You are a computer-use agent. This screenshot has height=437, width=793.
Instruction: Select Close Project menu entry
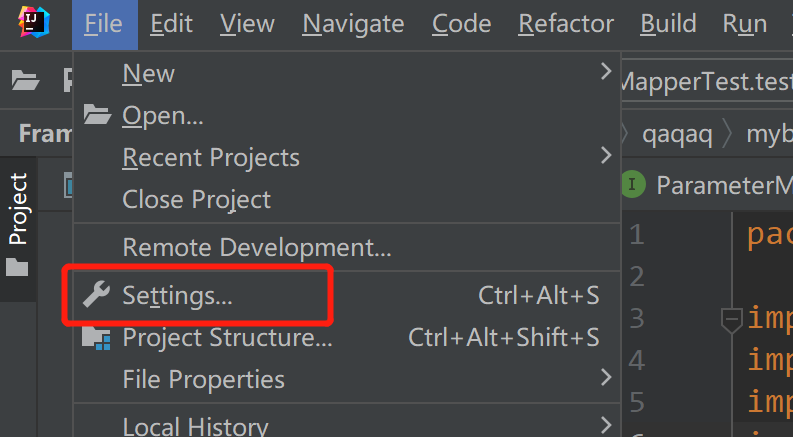click(x=196, y=199)
